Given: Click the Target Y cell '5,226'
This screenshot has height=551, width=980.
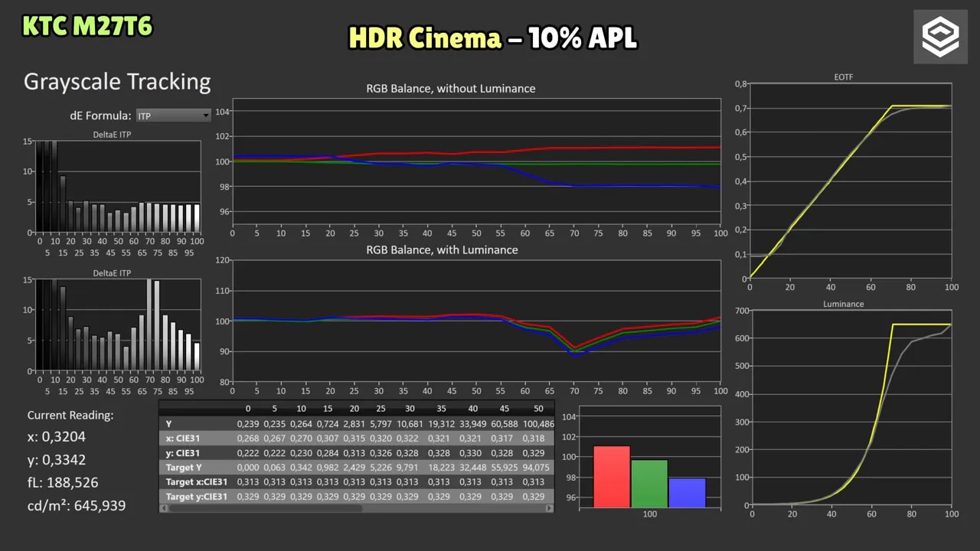Looking at the screenshot, I should click(381, 468).
